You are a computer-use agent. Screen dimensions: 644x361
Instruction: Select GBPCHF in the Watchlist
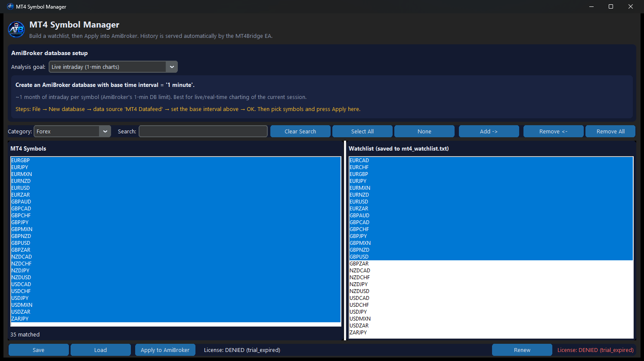coord(491,229)
